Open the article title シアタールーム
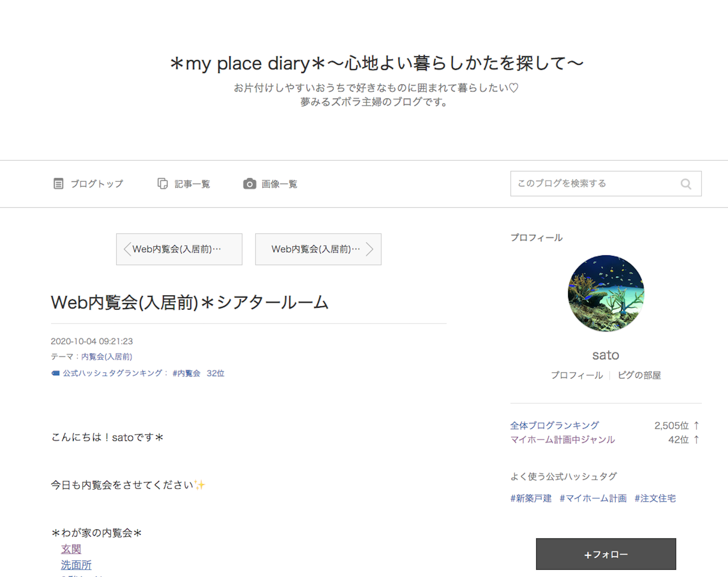Screen dimensions: 728x577 (x=190, y=302)
